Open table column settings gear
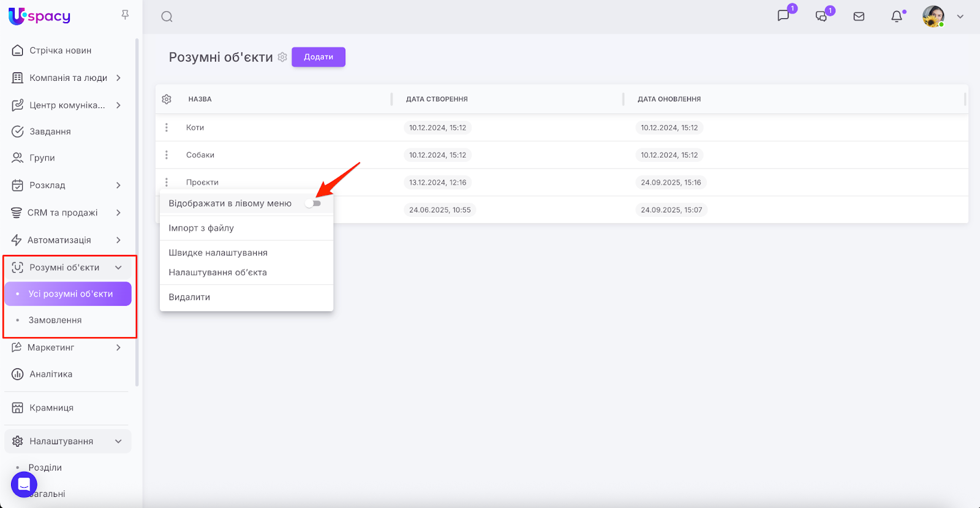Viewport: 980px width, 508px height. [167, 99]
